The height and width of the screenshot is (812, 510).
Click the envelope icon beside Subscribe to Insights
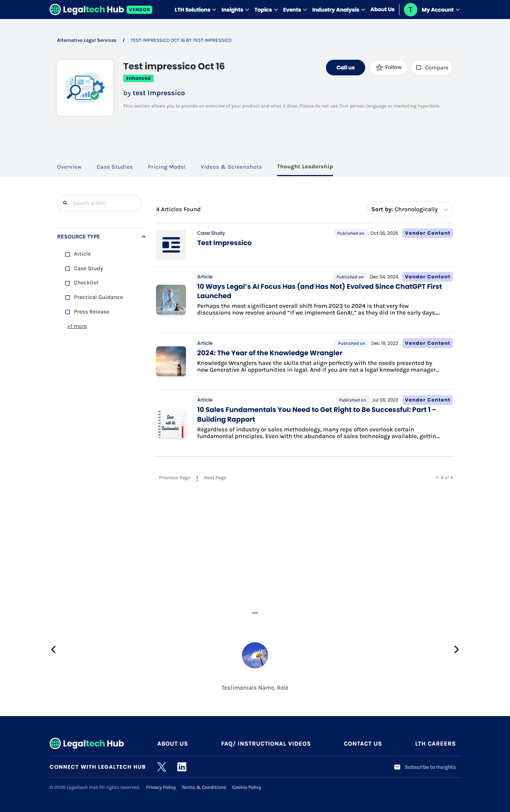(397, 767)
